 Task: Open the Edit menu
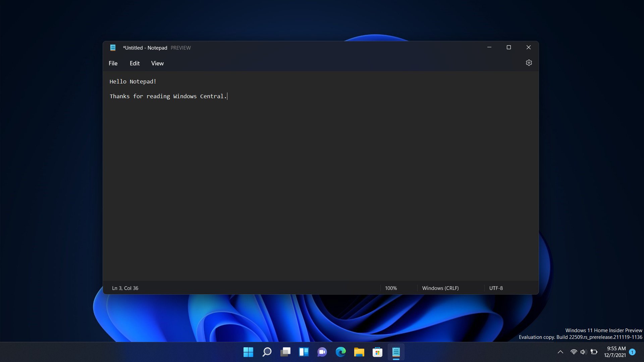point(135,63)
